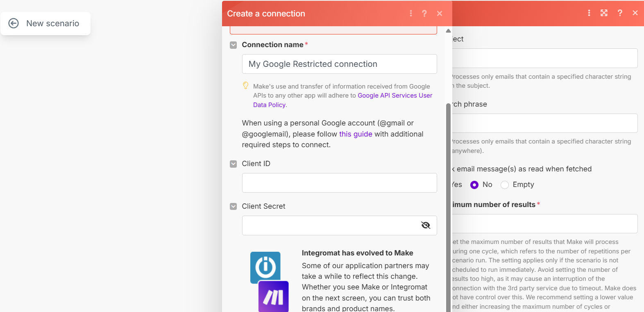
Task: Click the Integromat logo image
Action: click(x=265, y=267)
